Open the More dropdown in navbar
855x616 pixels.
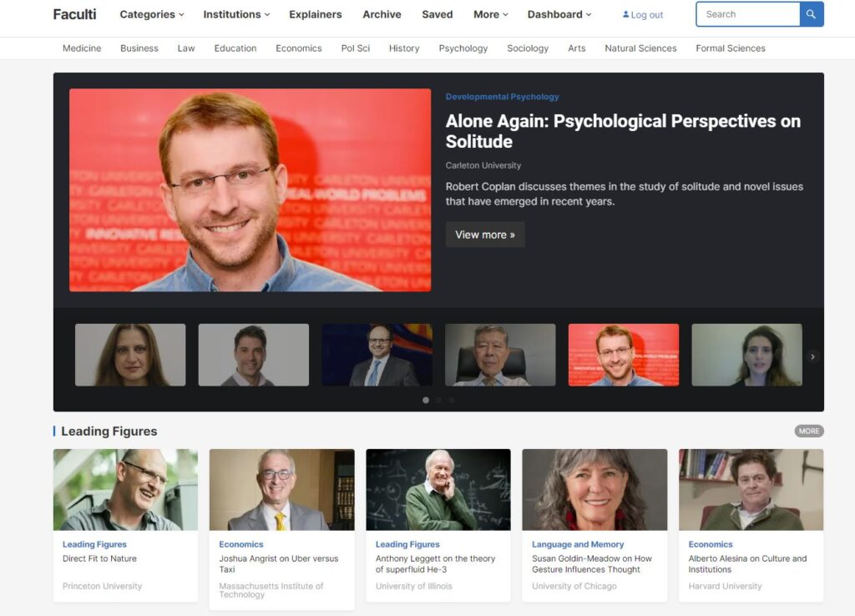[490, 14]
